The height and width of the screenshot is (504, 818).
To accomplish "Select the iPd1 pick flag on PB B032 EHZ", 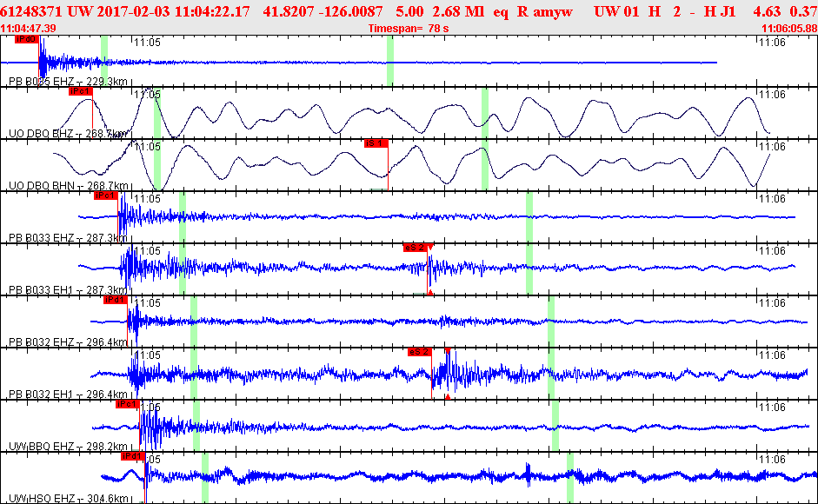I will pyautogui.click(x=116, y=300).
